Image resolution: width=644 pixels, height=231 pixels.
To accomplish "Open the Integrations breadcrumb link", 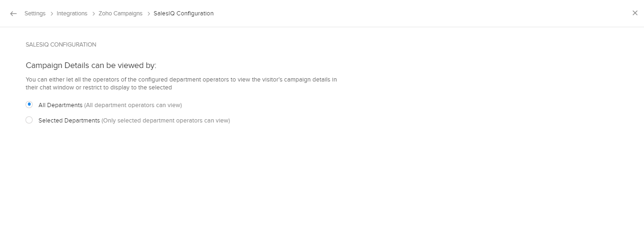I will (x=72, y=14).
